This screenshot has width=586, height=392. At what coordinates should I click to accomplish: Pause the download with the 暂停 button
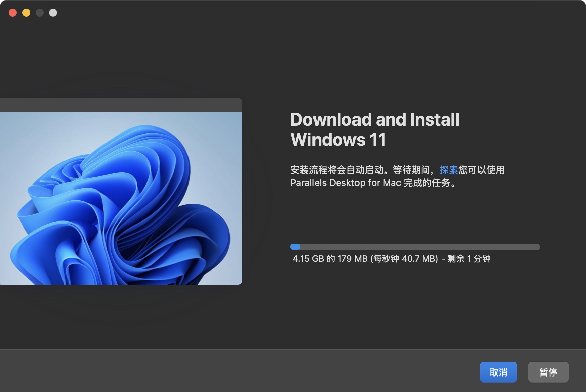pos(548,372)
